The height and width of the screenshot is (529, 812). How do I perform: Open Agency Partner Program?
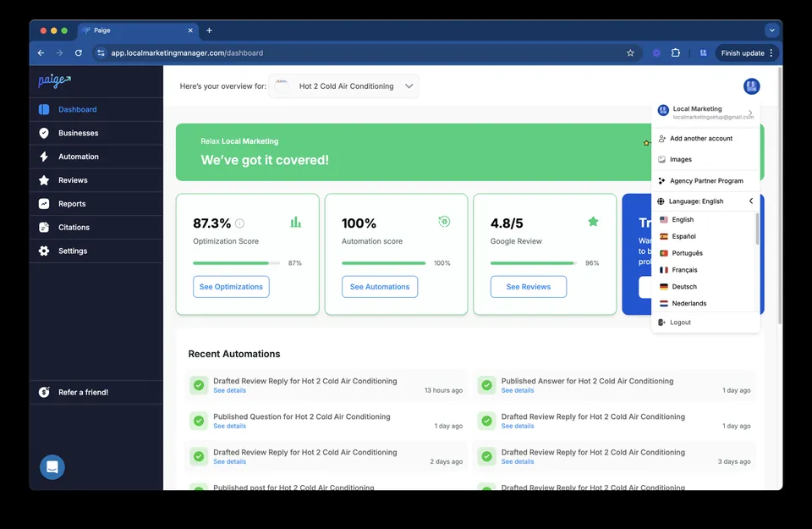point(705,181)
